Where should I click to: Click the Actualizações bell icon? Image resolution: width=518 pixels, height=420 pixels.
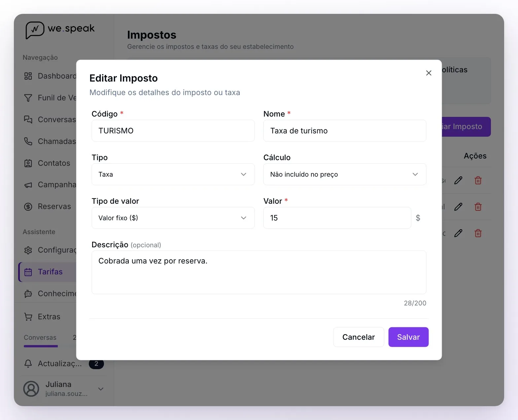click(x=28, y=364)
